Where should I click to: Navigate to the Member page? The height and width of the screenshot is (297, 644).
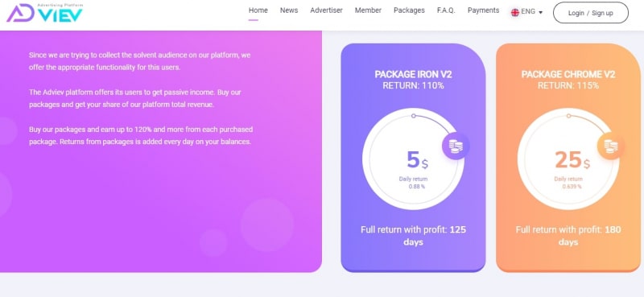tap(368, 10)
